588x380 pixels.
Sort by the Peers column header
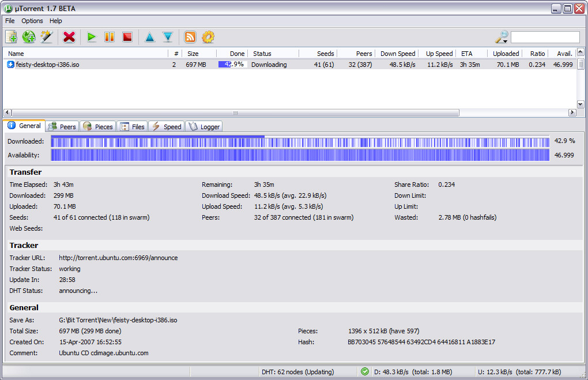pos(356,54)
